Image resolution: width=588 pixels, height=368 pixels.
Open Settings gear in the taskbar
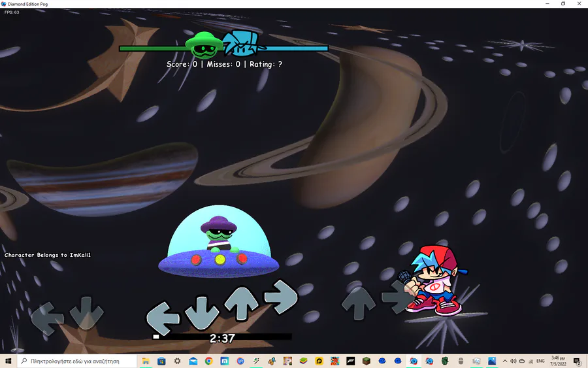(x=177, y=361)
